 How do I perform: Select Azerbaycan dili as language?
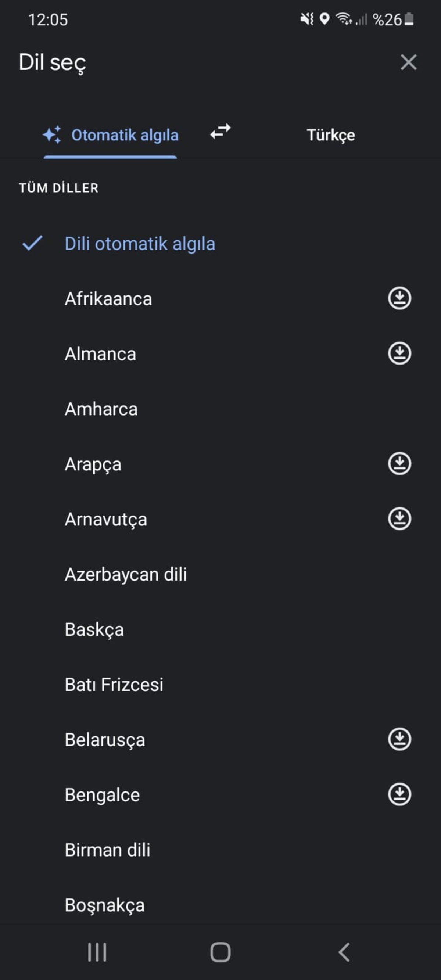[126, 574]
